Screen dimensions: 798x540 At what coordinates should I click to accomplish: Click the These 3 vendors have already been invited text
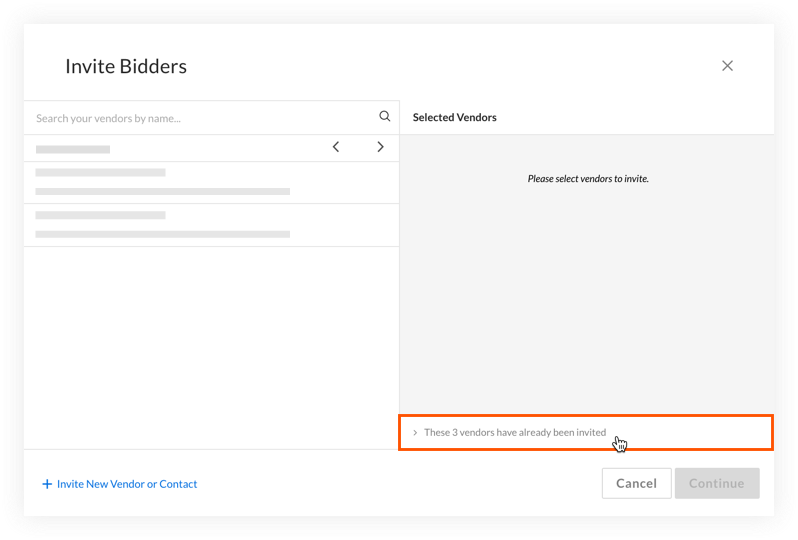tap(515, 433)
